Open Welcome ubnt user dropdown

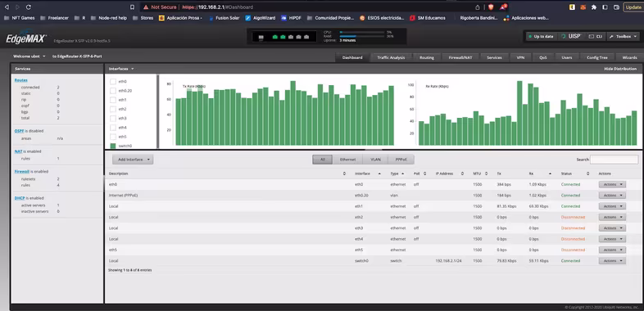tap(29, 56)
